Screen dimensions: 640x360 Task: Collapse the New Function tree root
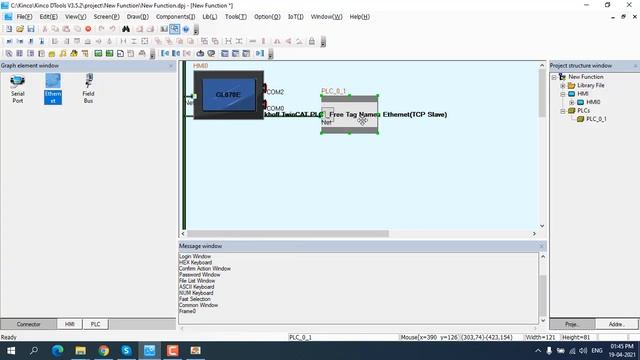point(554,77)
